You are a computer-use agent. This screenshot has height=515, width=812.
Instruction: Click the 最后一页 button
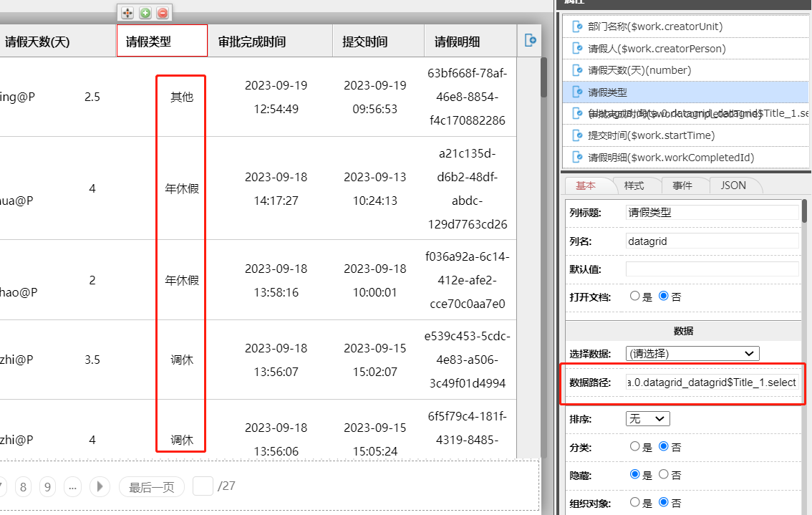click(151, 487)
